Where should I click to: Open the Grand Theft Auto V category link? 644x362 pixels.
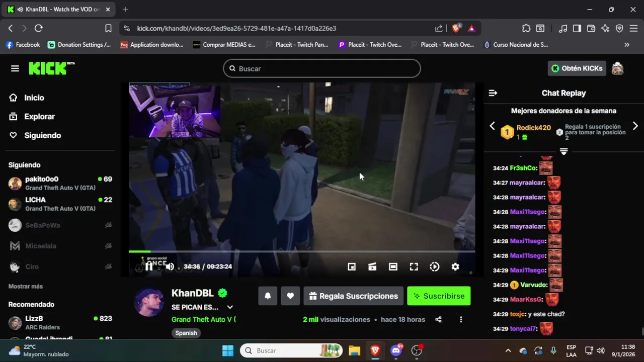[203, 319]
